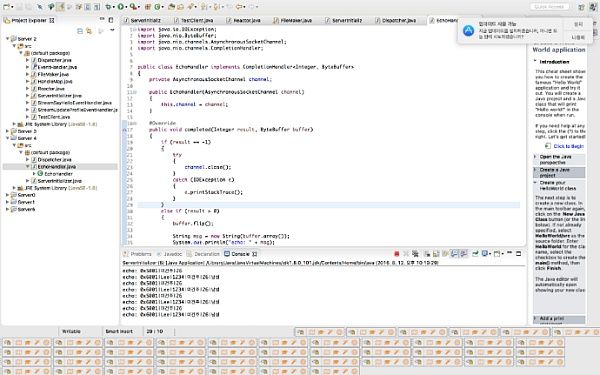The width and height of the screenshot is (600, 375).
Task: Switch to the Dispatcher.java editor tab
Action: tap(396, 20)
